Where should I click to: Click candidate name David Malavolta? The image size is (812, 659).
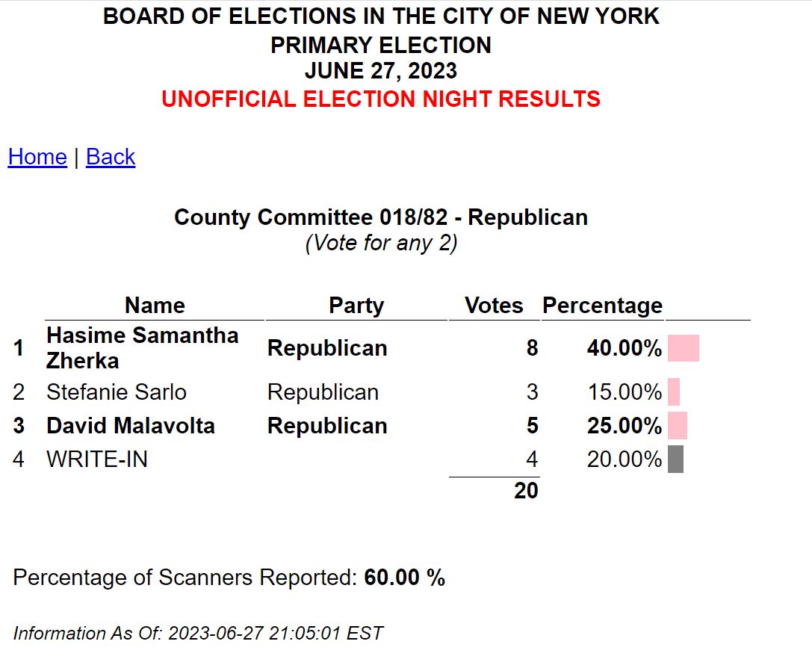pyautogui.click(x=131, y=426)
